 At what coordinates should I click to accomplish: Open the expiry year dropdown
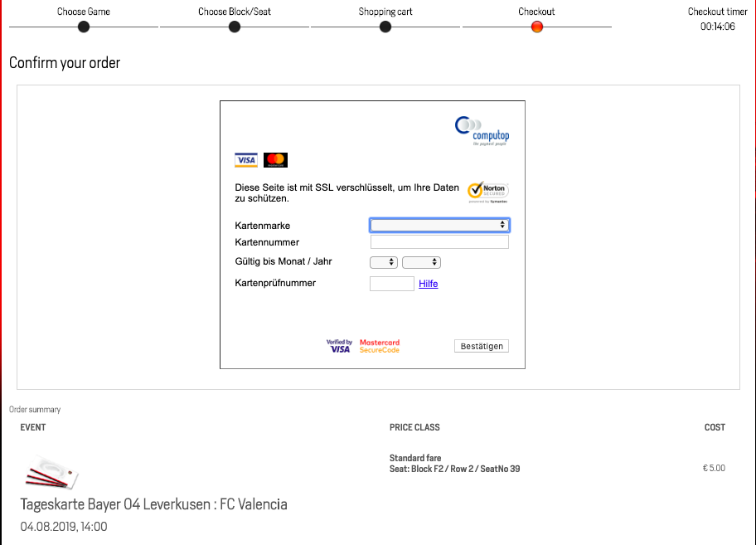tap(421, 262)
